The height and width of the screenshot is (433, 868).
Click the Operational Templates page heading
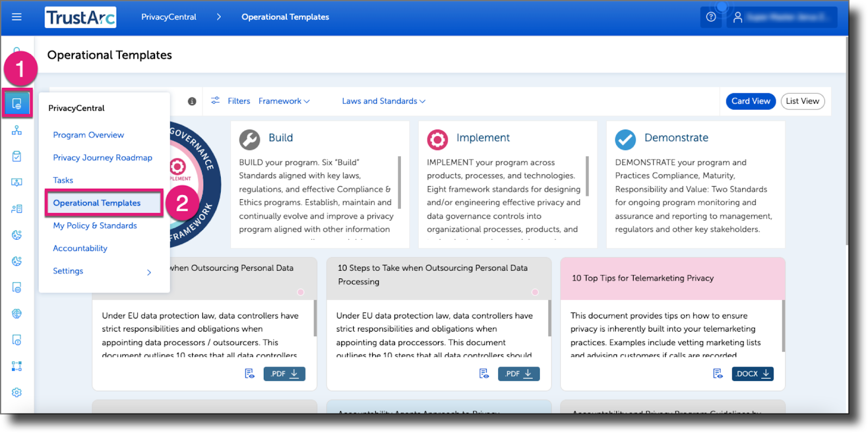click(110, 55)
